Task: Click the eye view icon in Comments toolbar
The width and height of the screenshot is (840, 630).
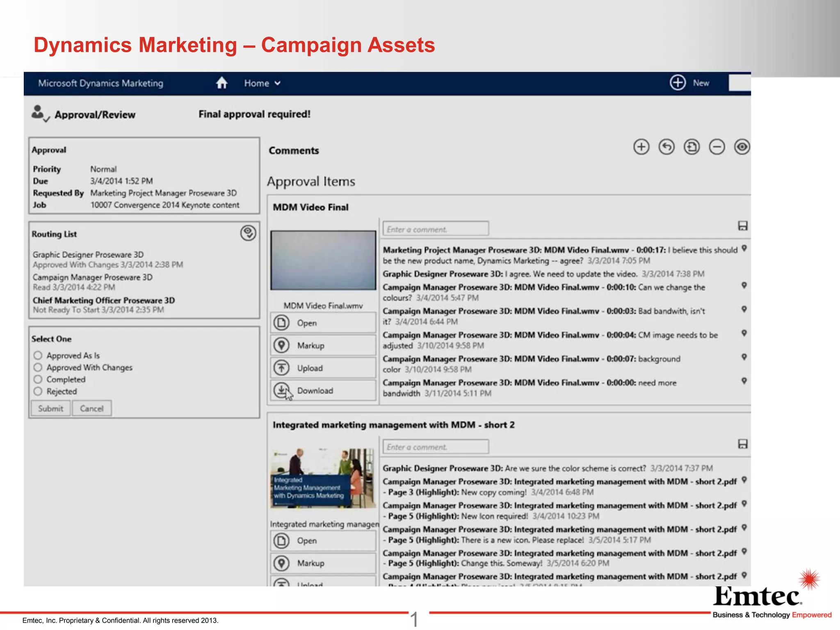Action: coord(742,147)
